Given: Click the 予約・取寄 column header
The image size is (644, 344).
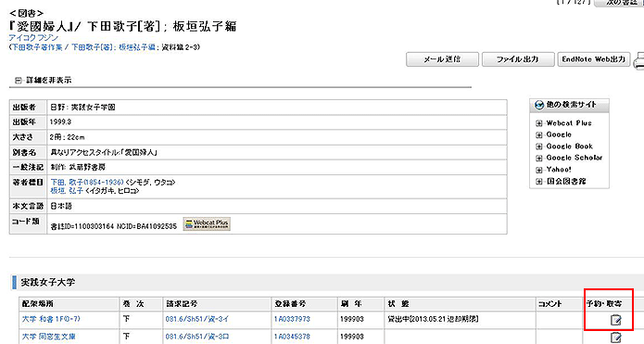Looking at the screenshot, I should tap(604, 304).
